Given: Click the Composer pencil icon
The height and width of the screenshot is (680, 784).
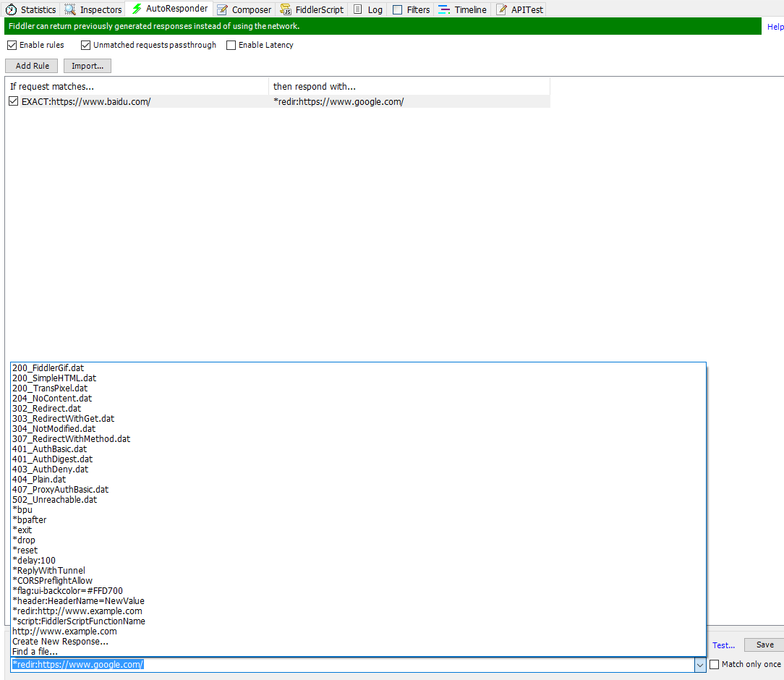Looking at the screenshot, I should tap(222, 9).
